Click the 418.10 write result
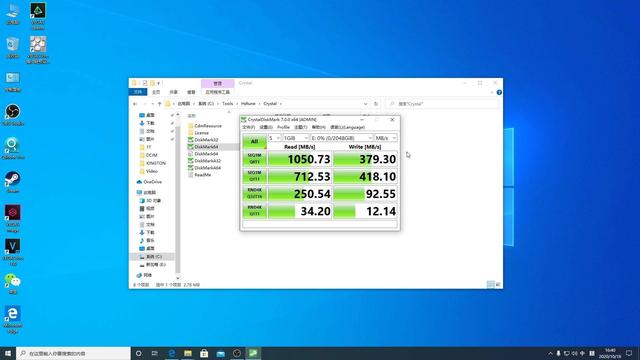Viewport: 640px width, 360px height. coord(365,176)
